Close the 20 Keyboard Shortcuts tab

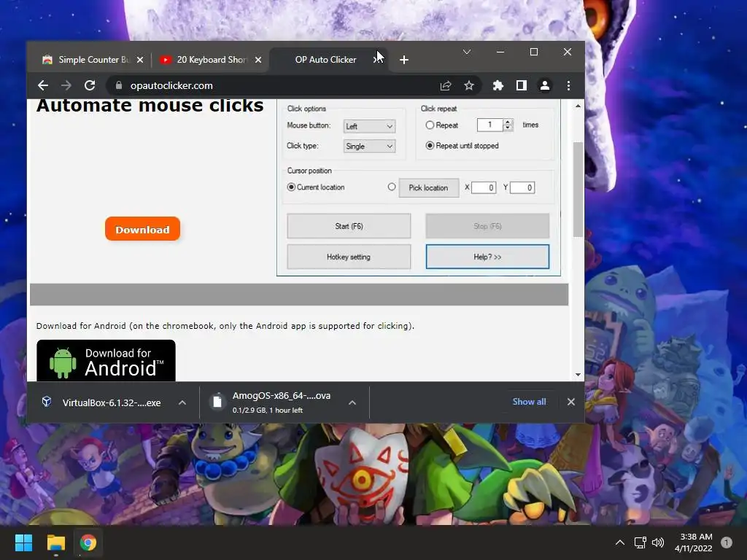[x=258, y=60]
